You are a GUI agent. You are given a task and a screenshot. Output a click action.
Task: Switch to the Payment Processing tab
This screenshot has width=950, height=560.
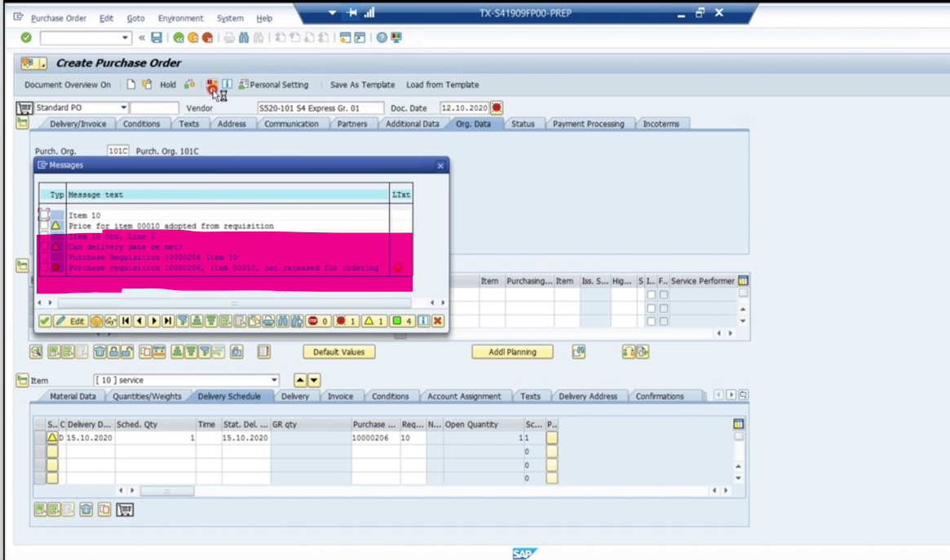pyautogui.click(x=588, y=124)
